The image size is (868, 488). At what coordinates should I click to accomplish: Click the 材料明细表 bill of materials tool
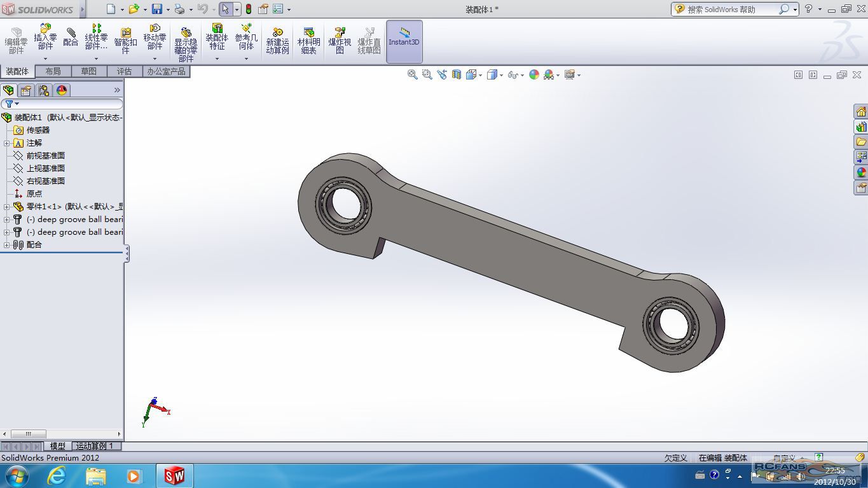click(x=308, y=41)
